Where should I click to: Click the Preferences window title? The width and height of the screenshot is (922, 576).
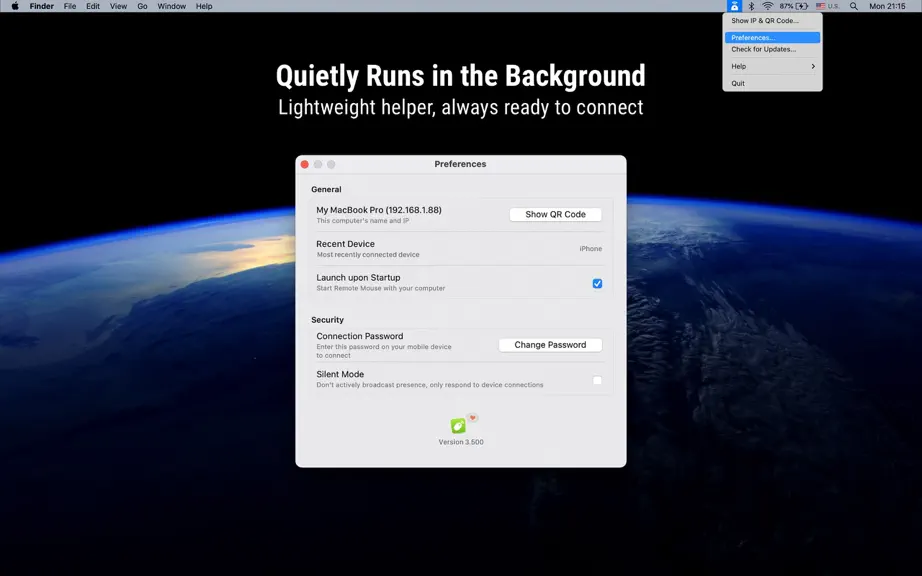(460, 164)
